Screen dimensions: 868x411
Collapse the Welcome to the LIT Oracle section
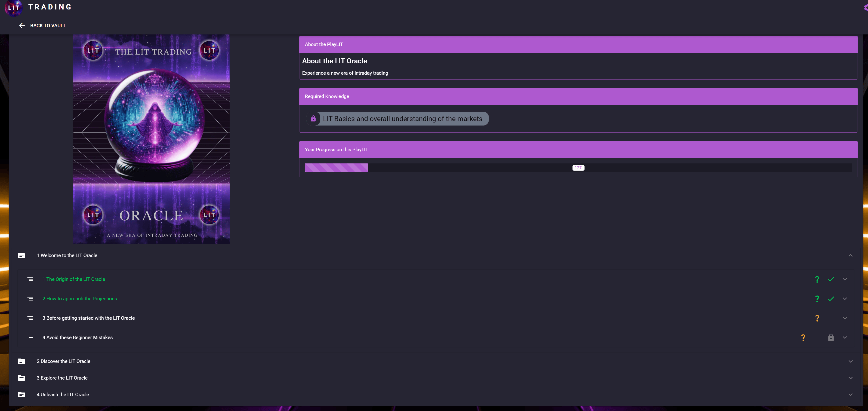point(850,255)
